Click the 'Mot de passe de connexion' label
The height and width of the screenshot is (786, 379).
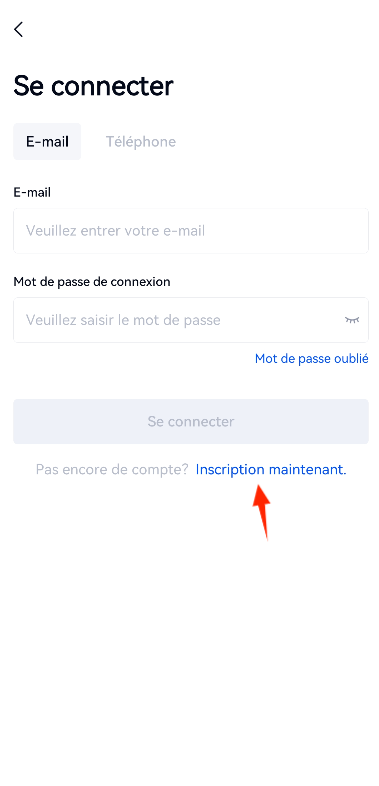(x=92, y=282)
